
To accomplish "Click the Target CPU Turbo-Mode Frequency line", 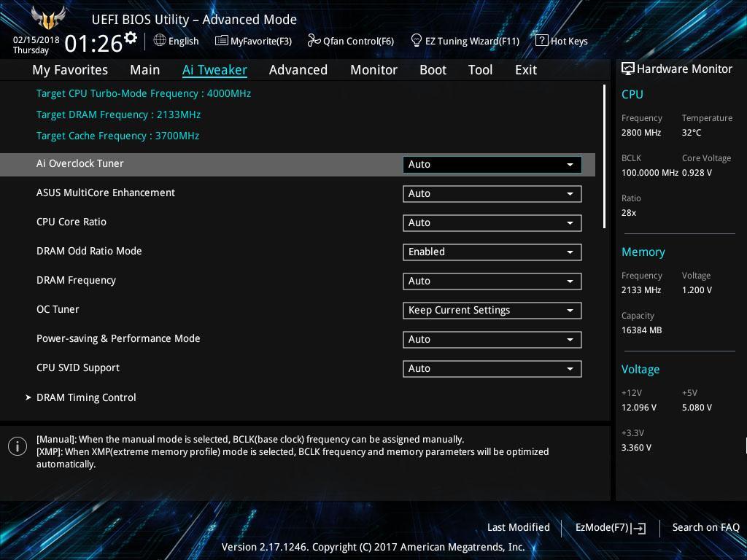I will [144, 94].
